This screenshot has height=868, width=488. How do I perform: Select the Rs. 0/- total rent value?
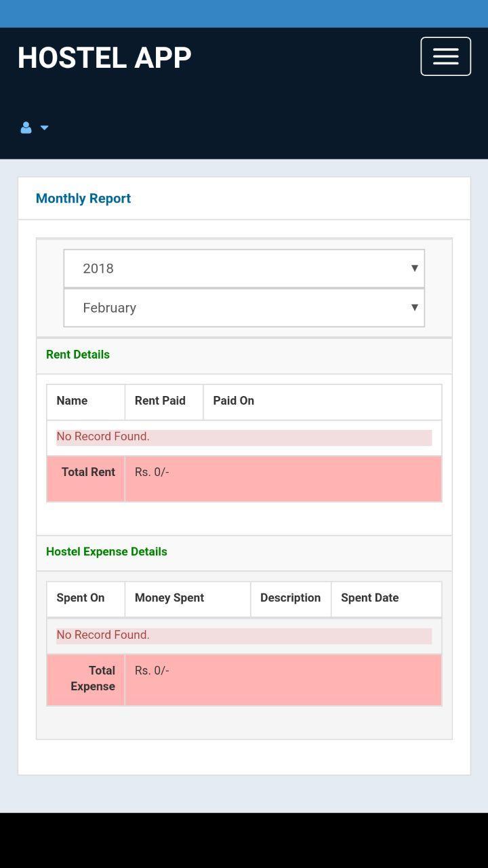(152, 472)
